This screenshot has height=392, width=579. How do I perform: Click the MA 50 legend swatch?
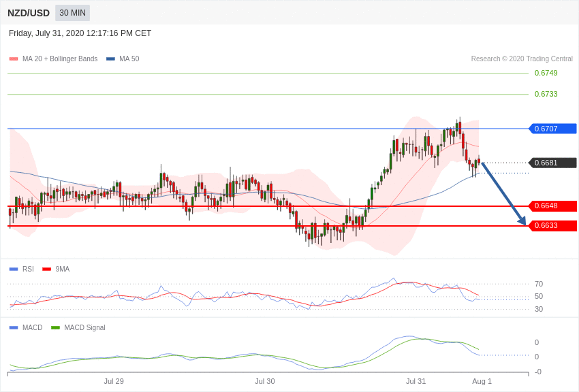pyautogui.click(x=110, y=59)
